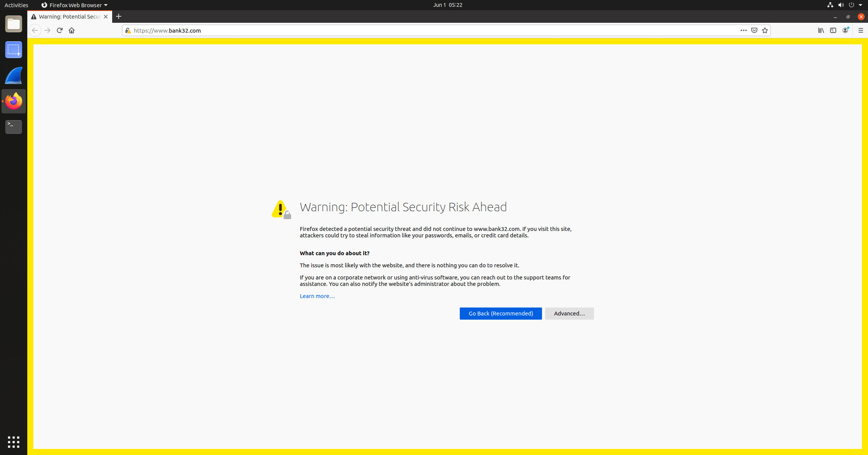
Task: Close the Firefox window
Action: click(861, 17)
